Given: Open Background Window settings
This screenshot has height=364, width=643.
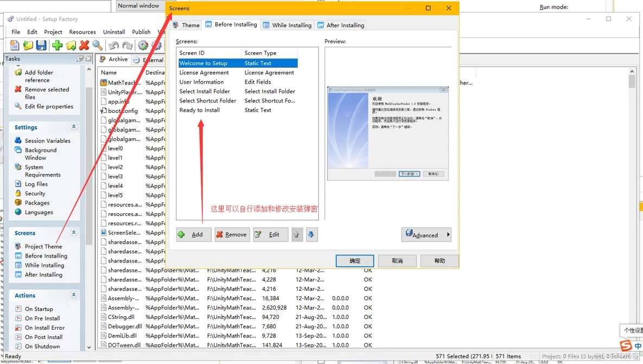Looking at the screenshot, I should click(40, 154).
